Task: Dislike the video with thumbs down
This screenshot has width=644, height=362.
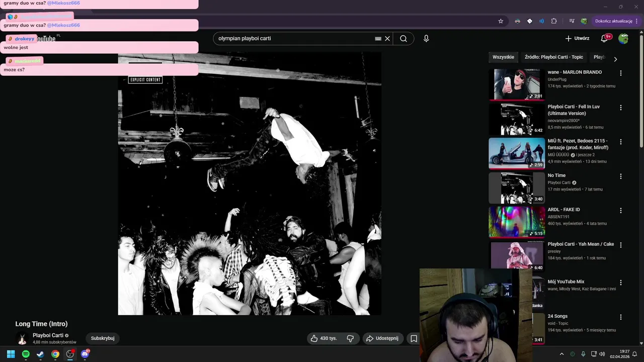Action: pos(350,338)
